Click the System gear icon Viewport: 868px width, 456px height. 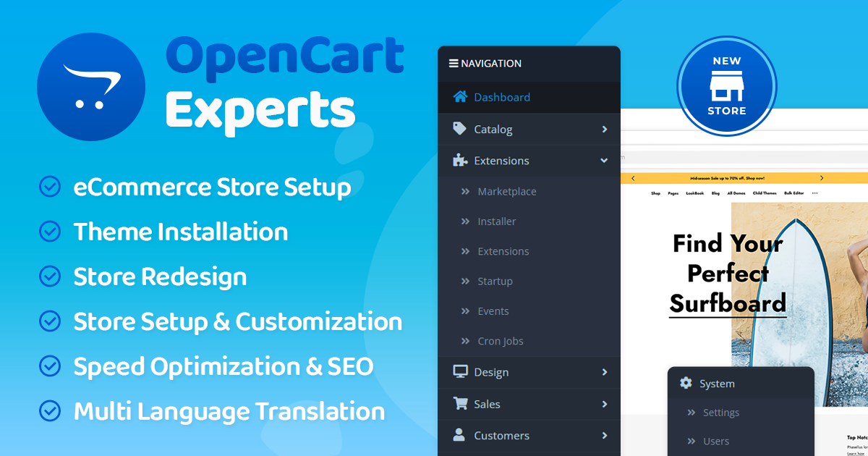[x=686, y=384]
